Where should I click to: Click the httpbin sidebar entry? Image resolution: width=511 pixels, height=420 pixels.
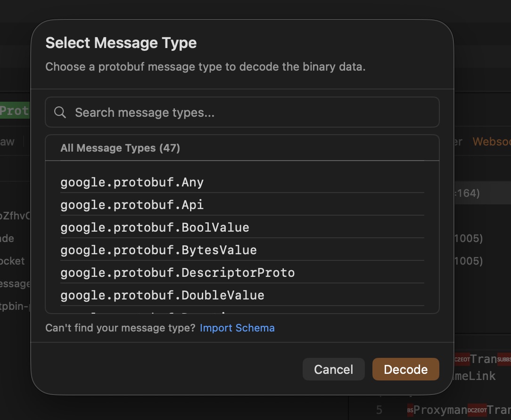[14, 306]
